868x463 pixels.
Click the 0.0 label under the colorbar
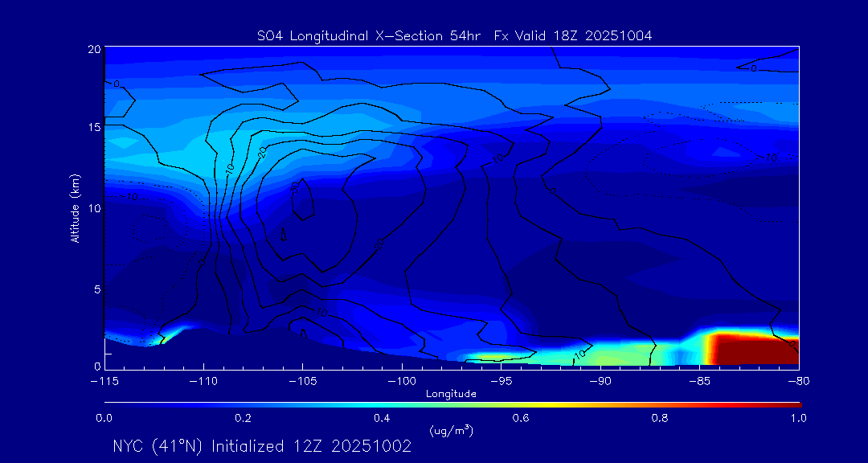104,418
